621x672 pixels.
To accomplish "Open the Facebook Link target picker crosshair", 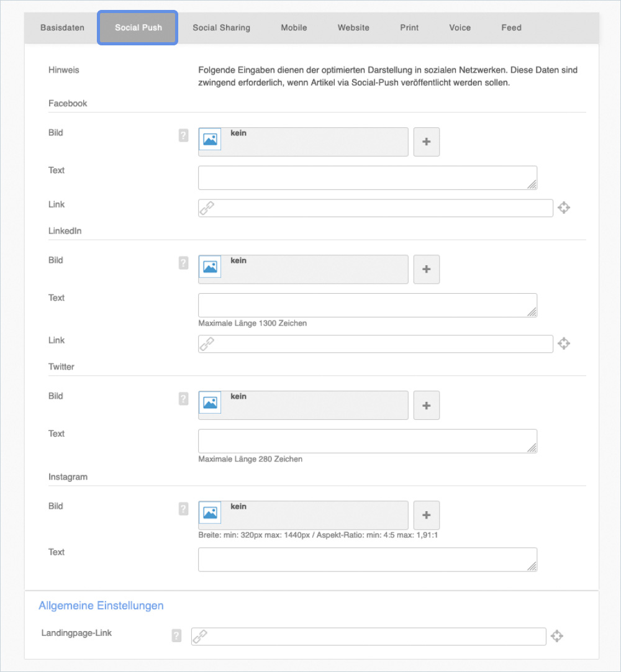I will [564, 208].
